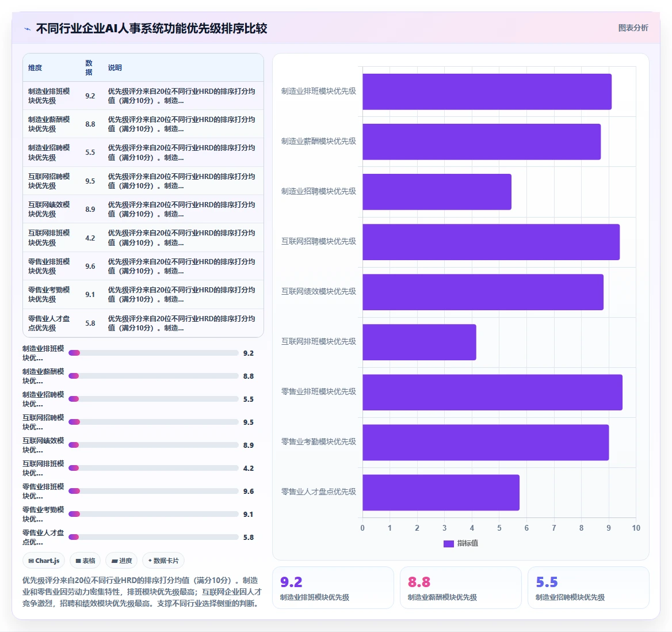Viewport: 672px width, 632px height.
Task: Select the Chart.js tag chip
Action: click(x=44, y=561)
